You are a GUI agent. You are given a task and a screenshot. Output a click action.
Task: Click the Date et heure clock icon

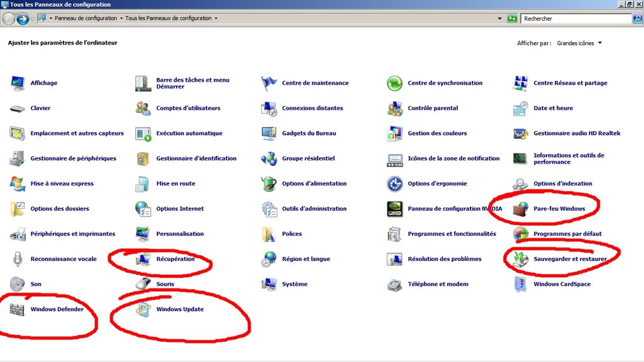521,108
